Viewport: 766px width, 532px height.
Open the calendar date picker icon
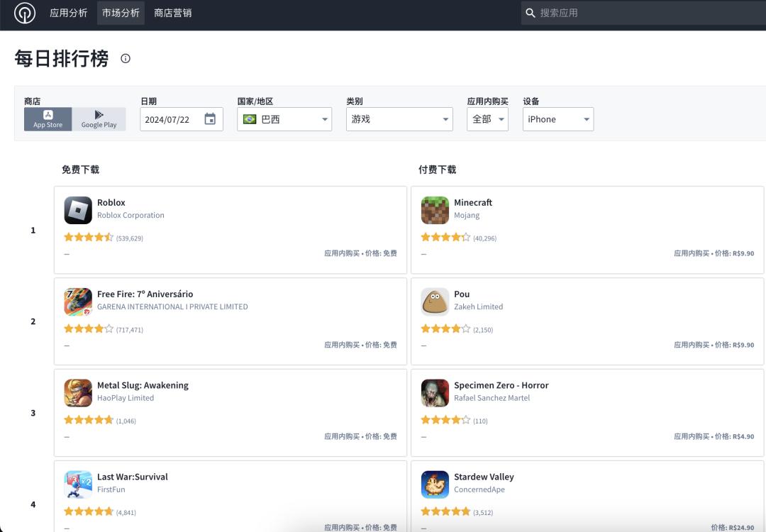point(210,119)
